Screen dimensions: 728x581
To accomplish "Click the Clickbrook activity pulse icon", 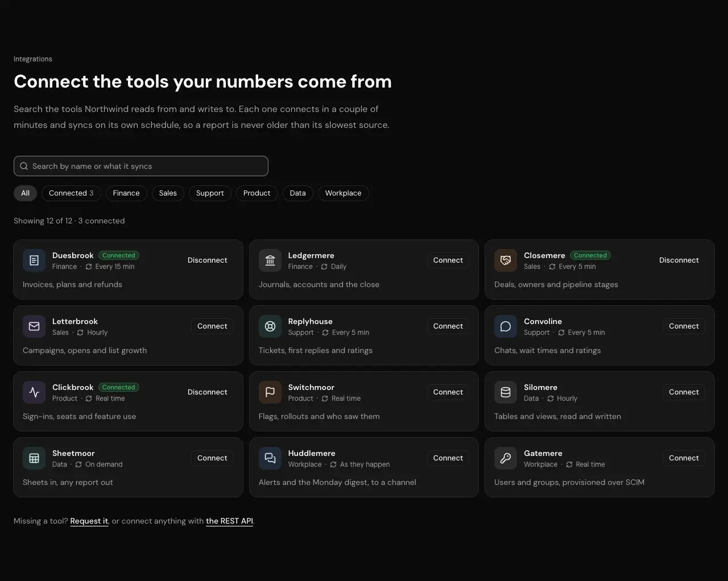I will pos(34,392).
